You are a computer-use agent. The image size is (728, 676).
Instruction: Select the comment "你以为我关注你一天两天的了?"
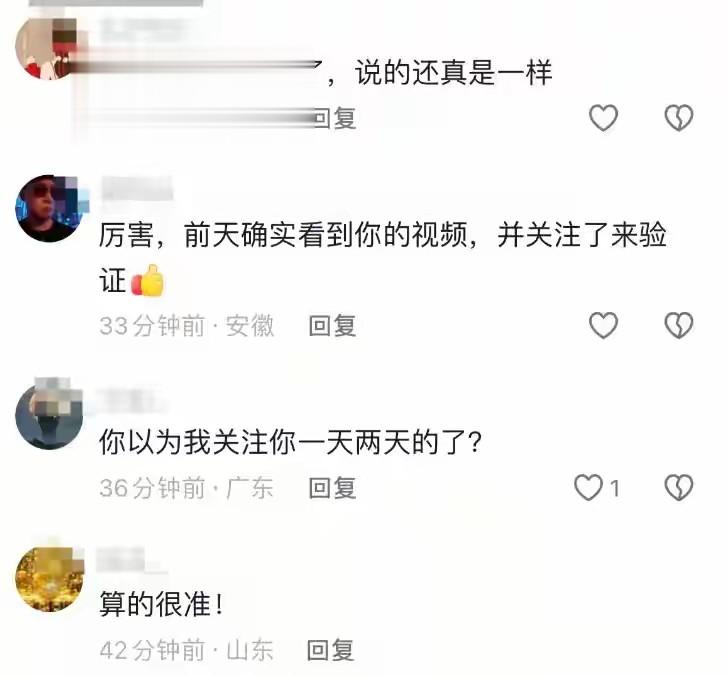pyautogui.click(x=291, y=442)
